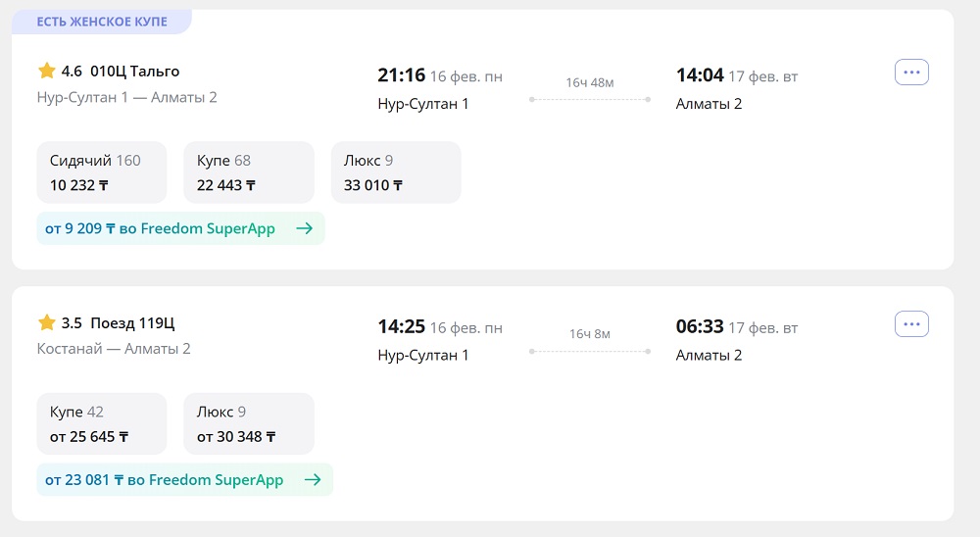Open the three-dot menu for Поезд 119Ц
This screenshot has width=980, height=537.
pyautogui.click(x=911, y=324)
